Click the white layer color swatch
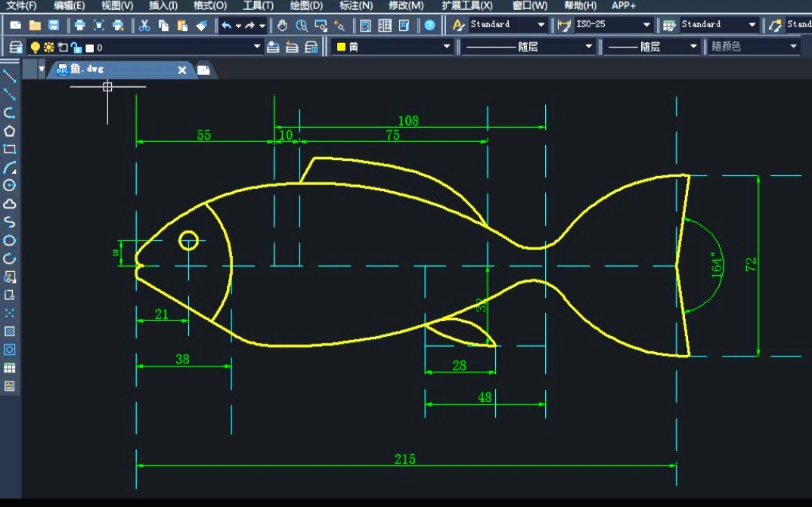 89,48
